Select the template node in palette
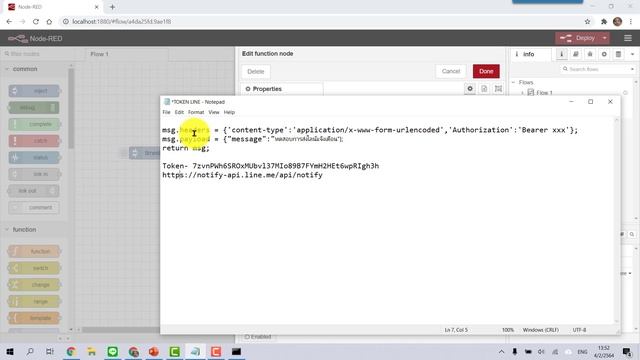The image size is (640, 360). tap(34, 318)
